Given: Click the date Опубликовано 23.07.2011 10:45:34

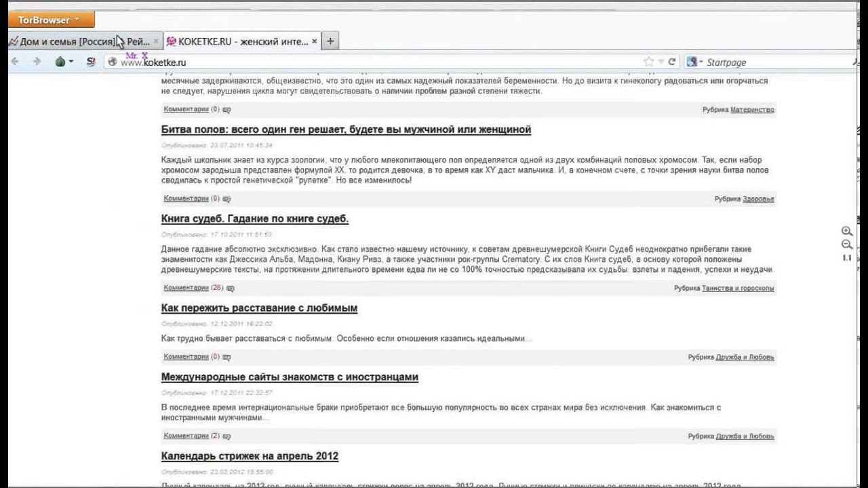Looking at the screenshot, I should click(x=217, y=145).
